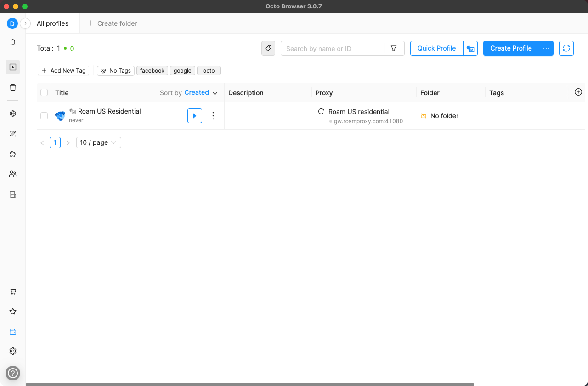Click gw.roamproxy.com:41080 proxy address
588x386 pixels.
(368, 121)
